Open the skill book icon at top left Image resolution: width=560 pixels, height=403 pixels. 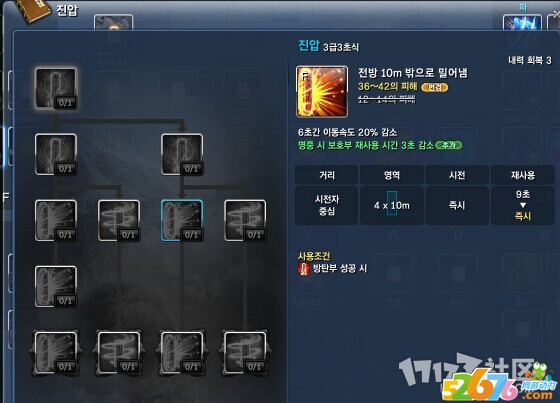[35, 11]
